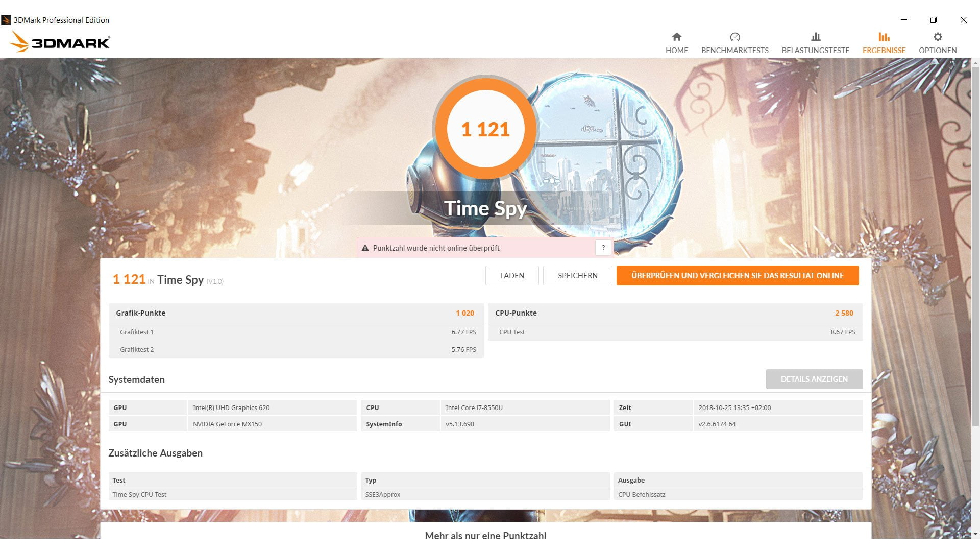Click DETAILS ANZEIGEN button

(x=814, y=379)
